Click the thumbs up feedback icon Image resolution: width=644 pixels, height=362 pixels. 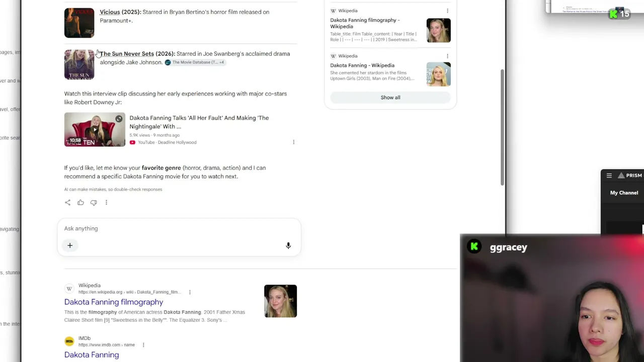coord(80,203)
